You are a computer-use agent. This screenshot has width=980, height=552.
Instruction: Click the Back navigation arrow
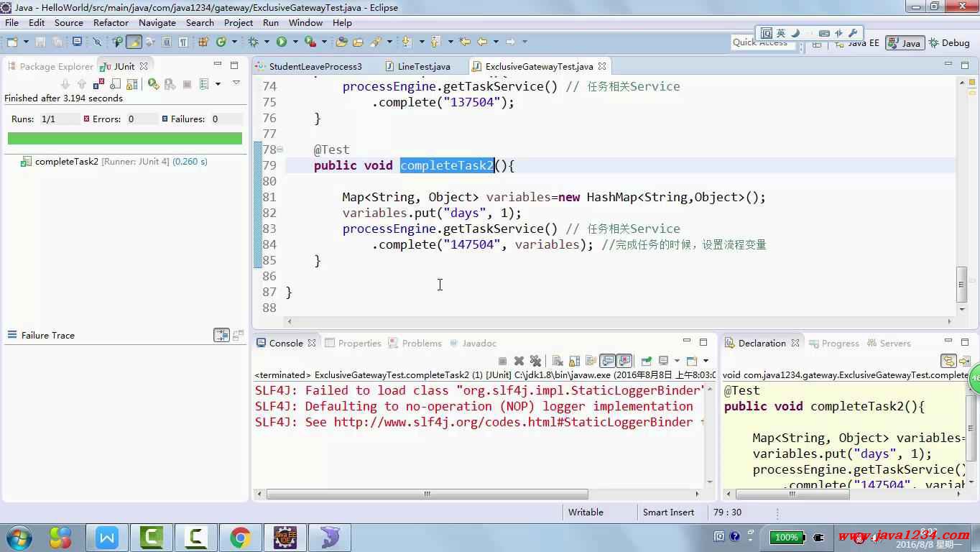(x=482, y=42)
